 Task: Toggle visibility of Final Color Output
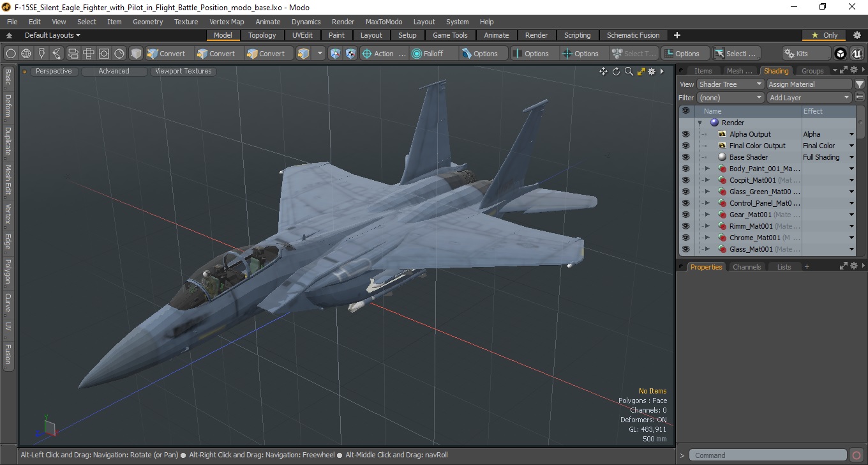point(685,146)
